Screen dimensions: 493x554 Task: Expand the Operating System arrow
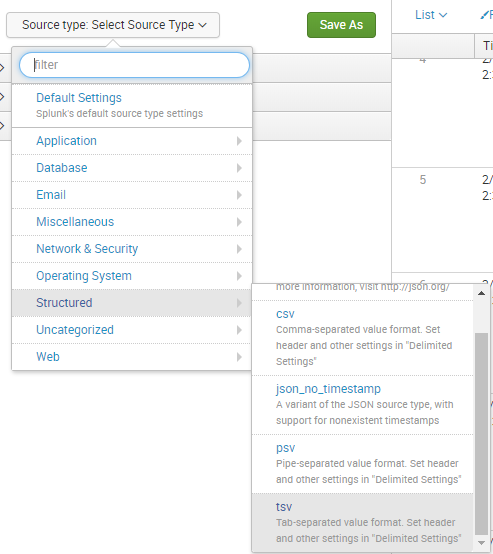[x=239, y=276]
